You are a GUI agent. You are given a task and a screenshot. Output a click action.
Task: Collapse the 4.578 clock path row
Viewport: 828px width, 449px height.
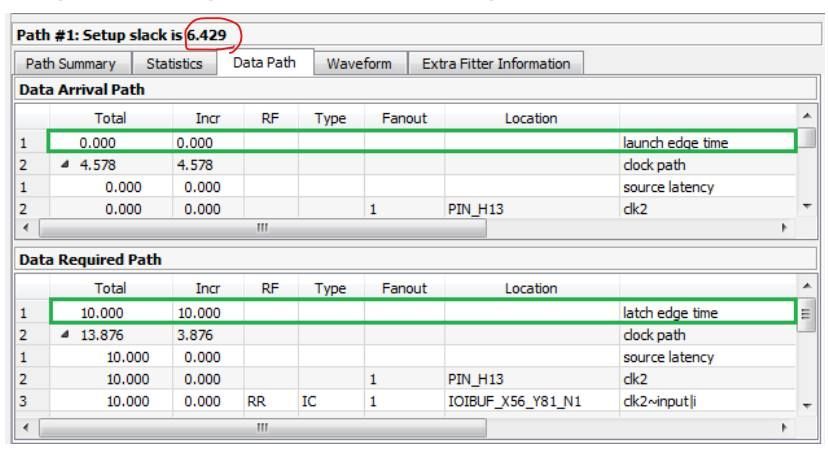(x=65, y=164)
